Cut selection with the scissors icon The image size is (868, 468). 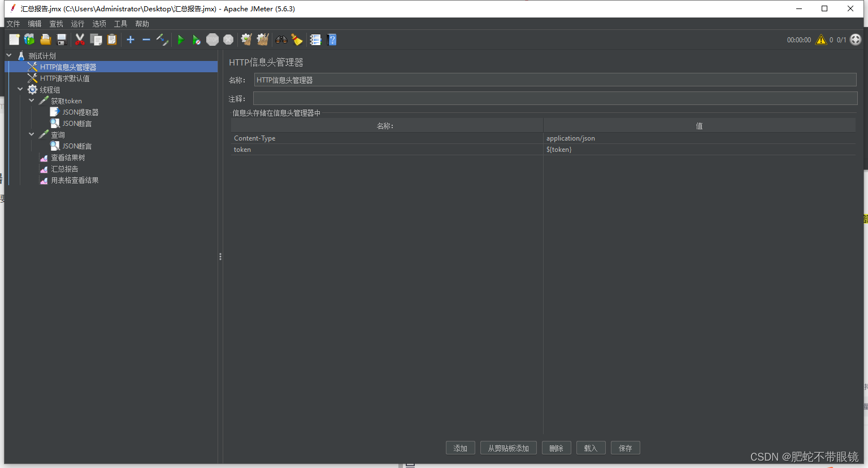80,40
